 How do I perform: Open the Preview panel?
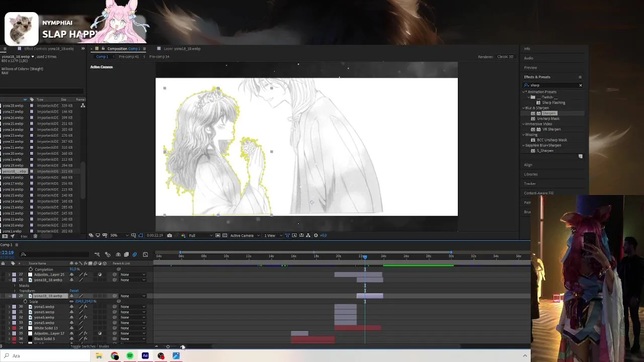530,67
